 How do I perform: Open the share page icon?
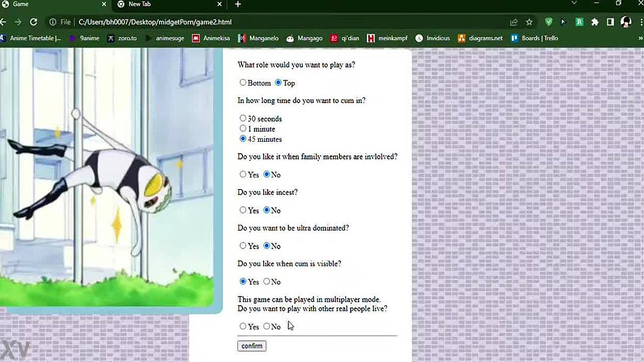click(514, 22)
